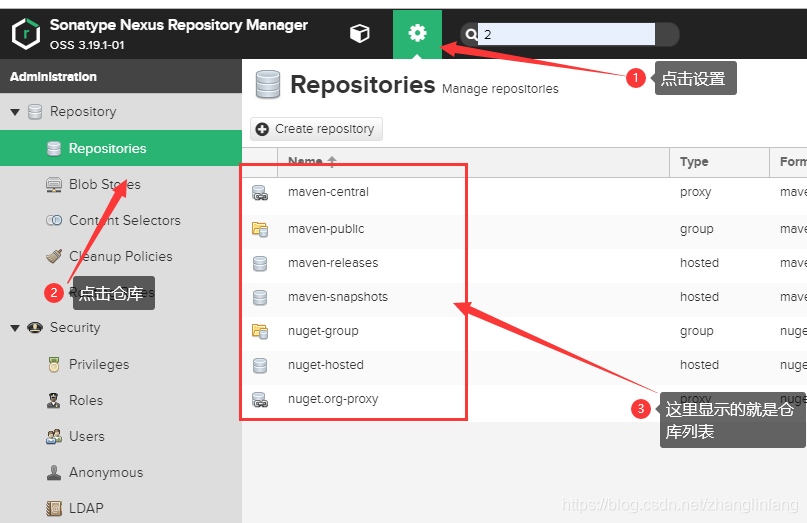
Task: Click the maven-public group folder icon
Action: (x=260, y=229)
